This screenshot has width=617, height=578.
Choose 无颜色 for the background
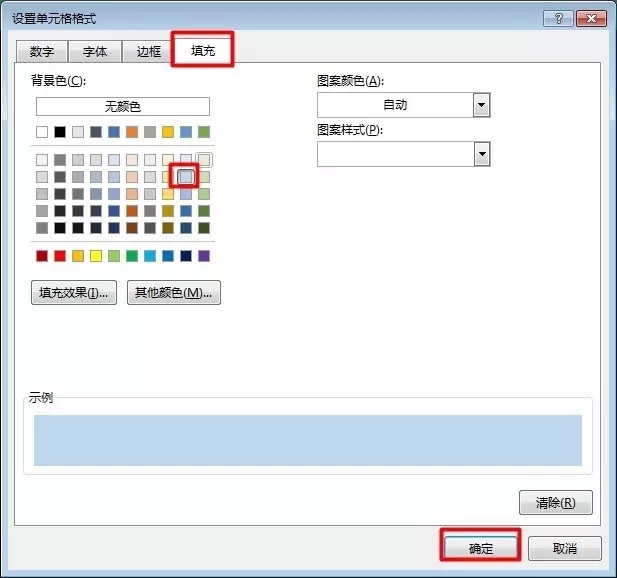point(123,106)
